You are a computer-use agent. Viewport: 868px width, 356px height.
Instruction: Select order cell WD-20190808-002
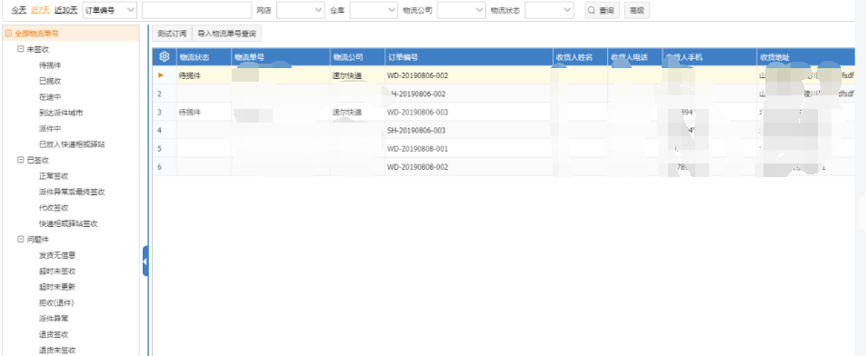468,167
